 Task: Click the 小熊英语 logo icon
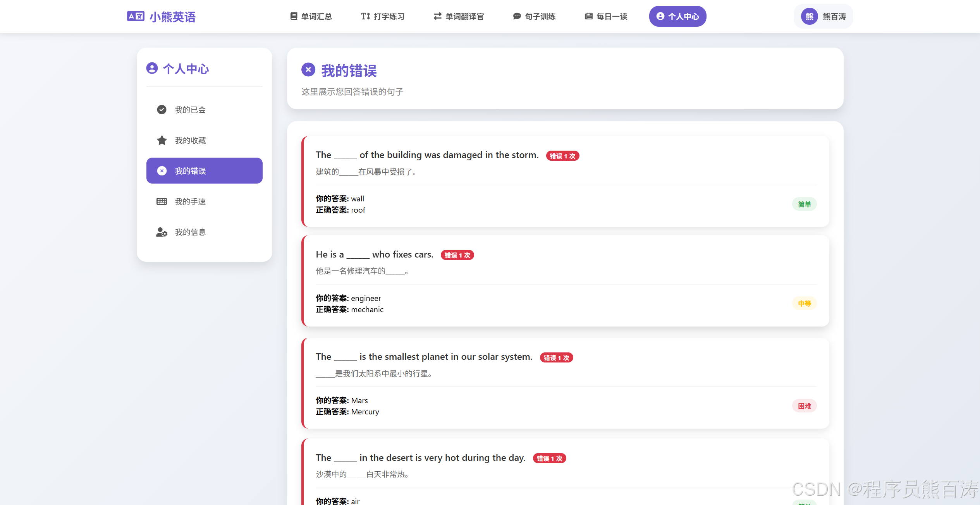pyautogui.click(x=136, y=16)
